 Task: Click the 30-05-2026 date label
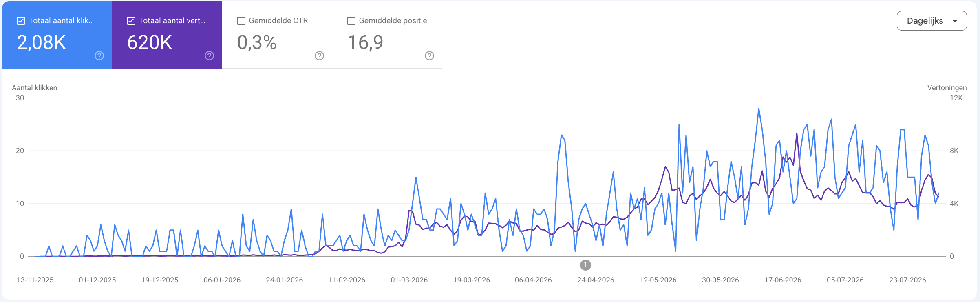tap(720, 280)
